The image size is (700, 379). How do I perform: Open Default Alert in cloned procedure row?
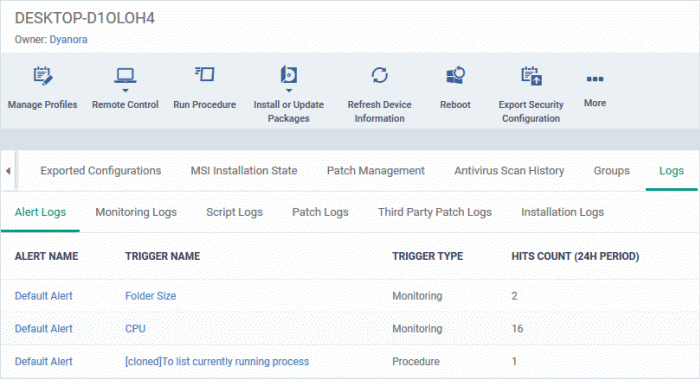(43, 361)
